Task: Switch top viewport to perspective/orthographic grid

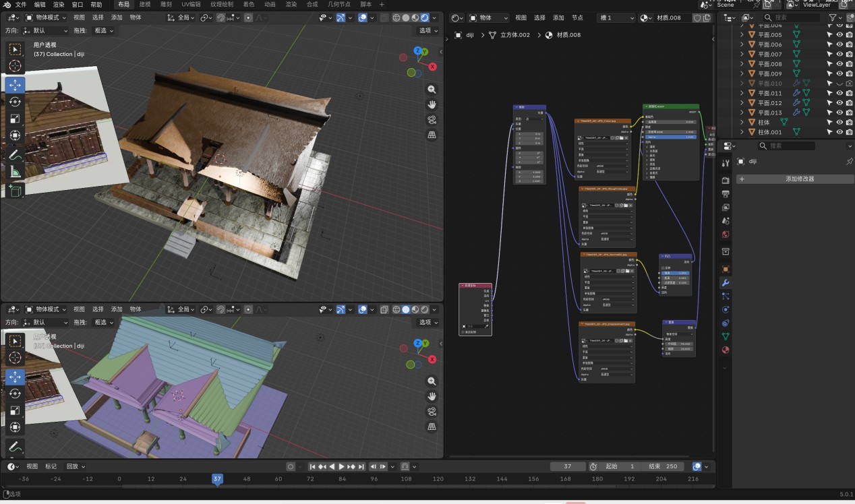Action: [x=432, y=135]
